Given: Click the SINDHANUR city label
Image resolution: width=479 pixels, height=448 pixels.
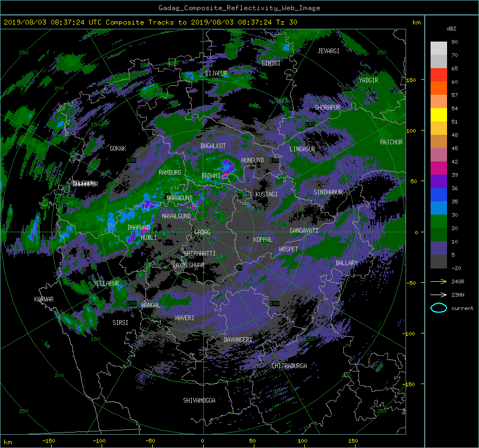Looking at the screenshot, I should 328,192.
